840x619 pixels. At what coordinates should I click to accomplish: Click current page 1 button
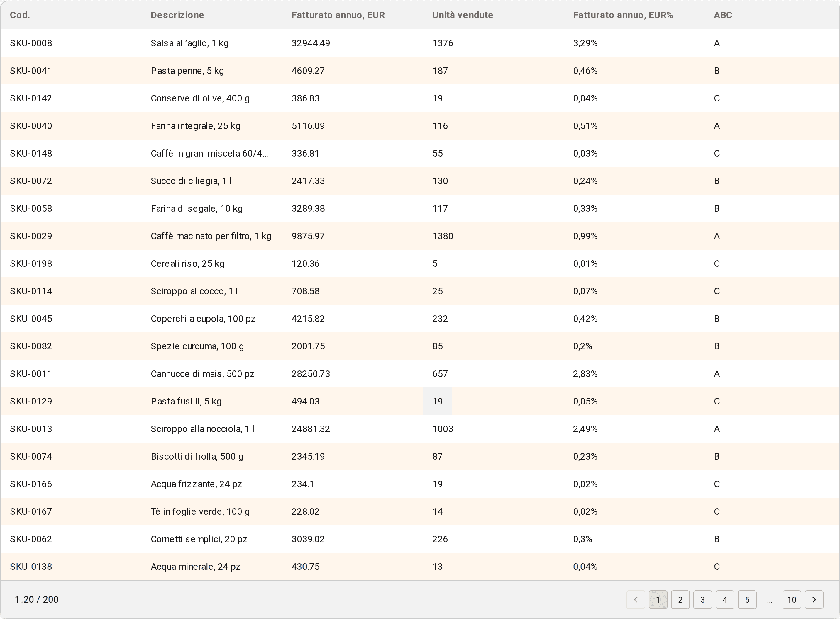[x=658, y=600]
